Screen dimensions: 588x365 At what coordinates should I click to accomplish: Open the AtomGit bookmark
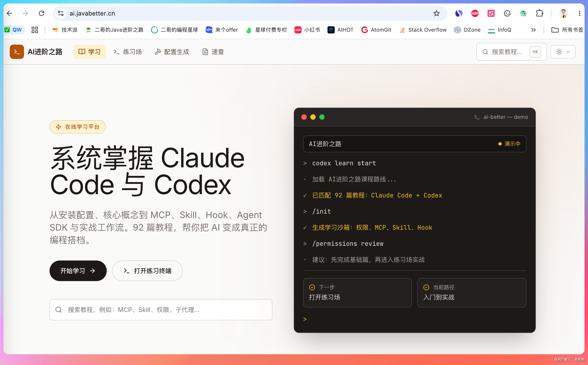tap(376, 30)
